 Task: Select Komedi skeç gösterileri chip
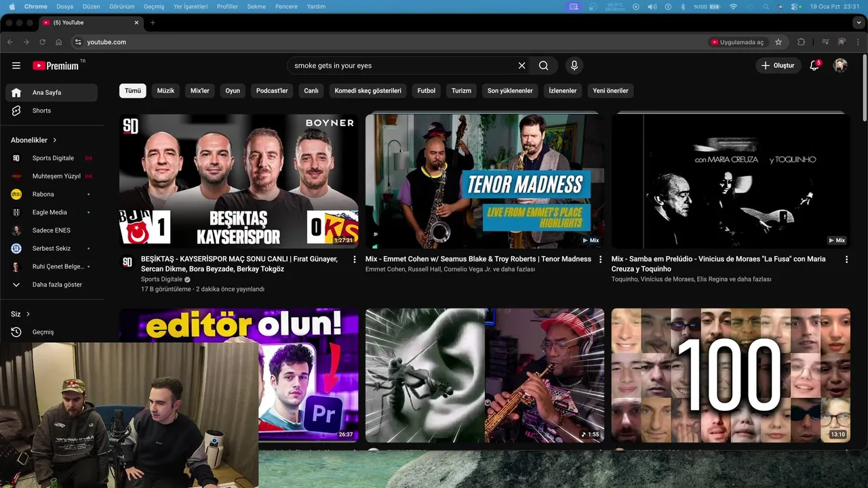coord(368,91)
